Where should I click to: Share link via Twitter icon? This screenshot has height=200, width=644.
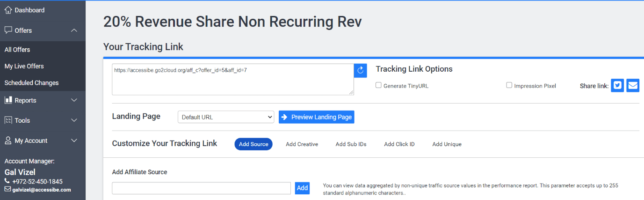pyautogui.click(x=617, y=85)
